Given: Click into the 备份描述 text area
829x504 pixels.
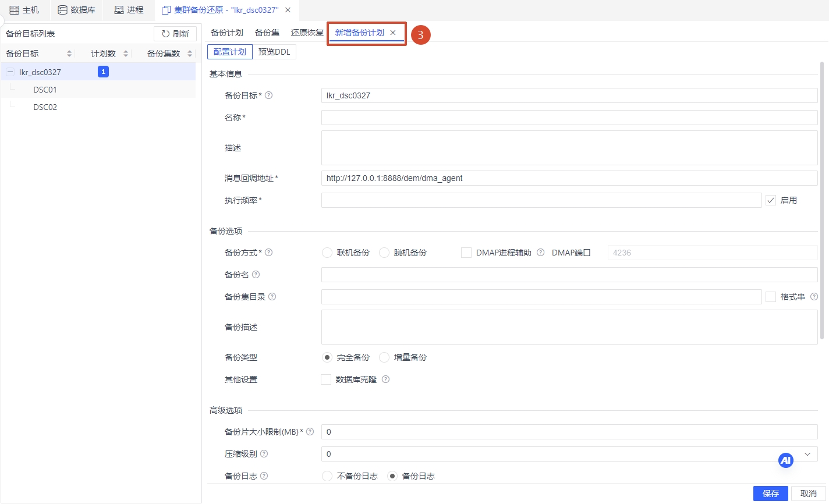Looking at the screenshot, I should [x=569, y=327].
